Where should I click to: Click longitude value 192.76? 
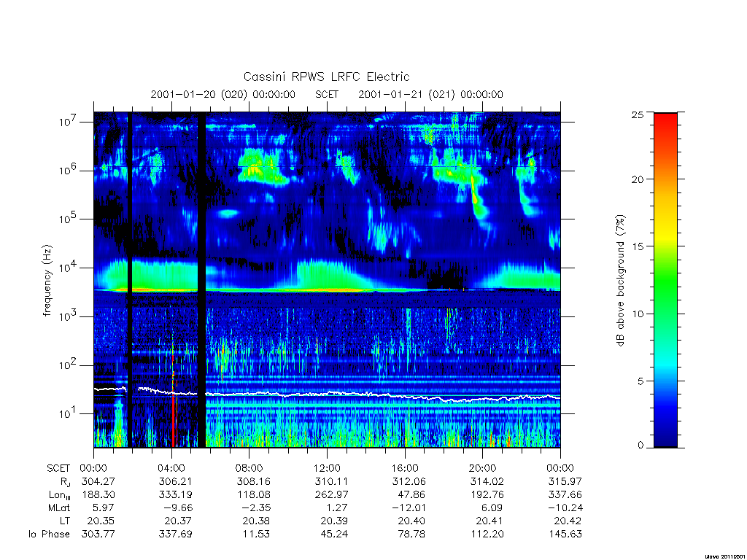click(x=487, y=495)
